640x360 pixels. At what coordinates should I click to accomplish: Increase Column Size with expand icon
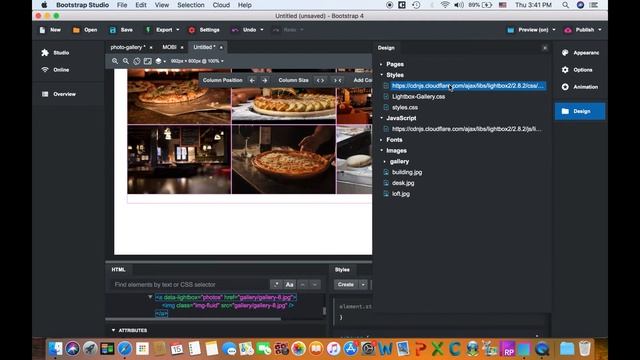pyautogui.click(x=321, y=80)
